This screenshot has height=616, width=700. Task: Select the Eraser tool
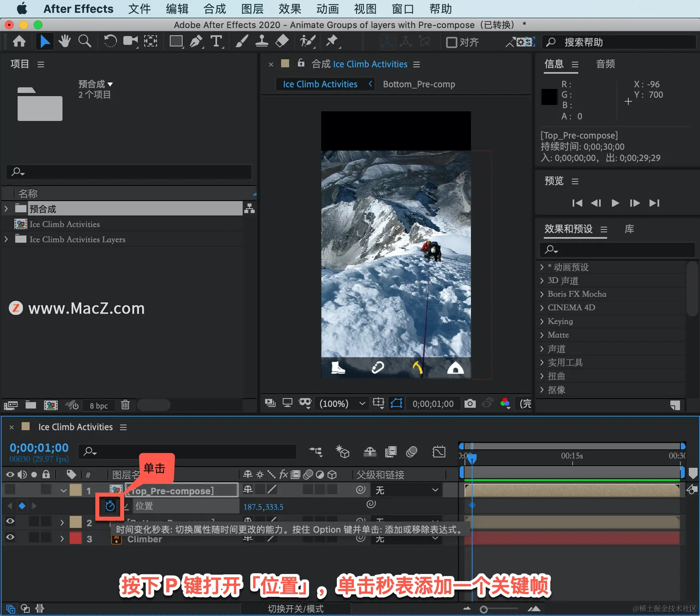(x=282, y=41)
